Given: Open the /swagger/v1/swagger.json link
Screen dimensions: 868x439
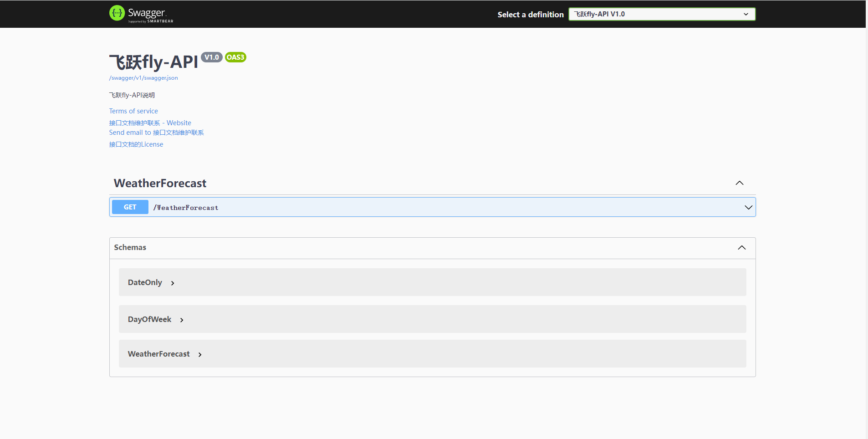Looking at the screenshot, I should click(143, 78).
